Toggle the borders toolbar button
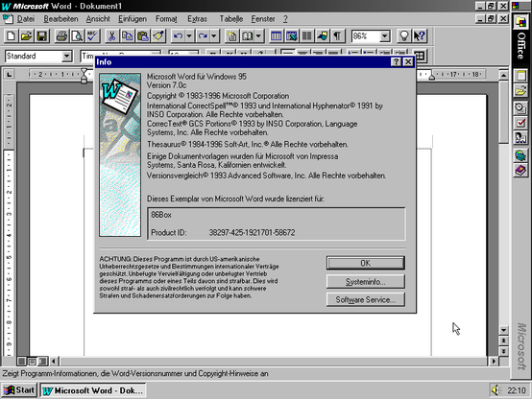 coord(420,57)
